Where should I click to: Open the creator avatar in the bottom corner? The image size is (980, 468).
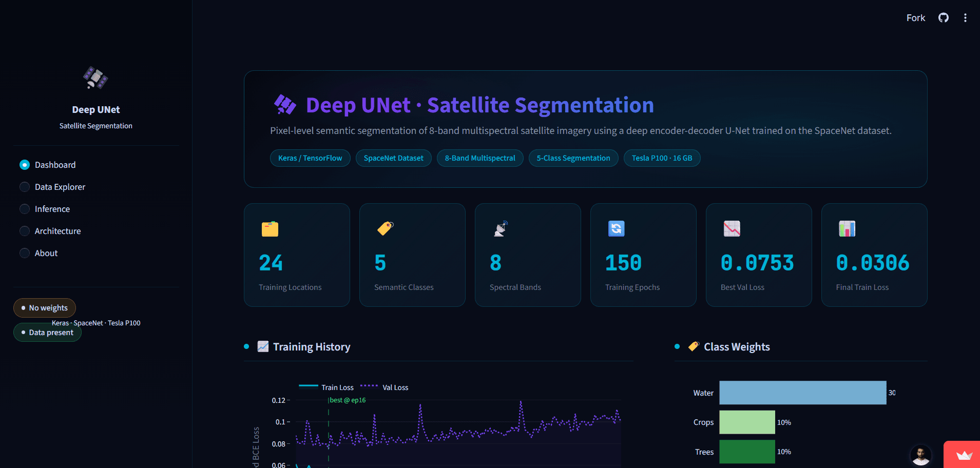(x=920, y=455)
